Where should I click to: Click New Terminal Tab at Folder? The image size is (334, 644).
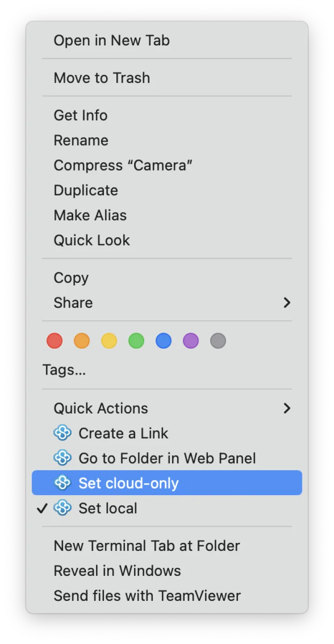click(147, 546)
